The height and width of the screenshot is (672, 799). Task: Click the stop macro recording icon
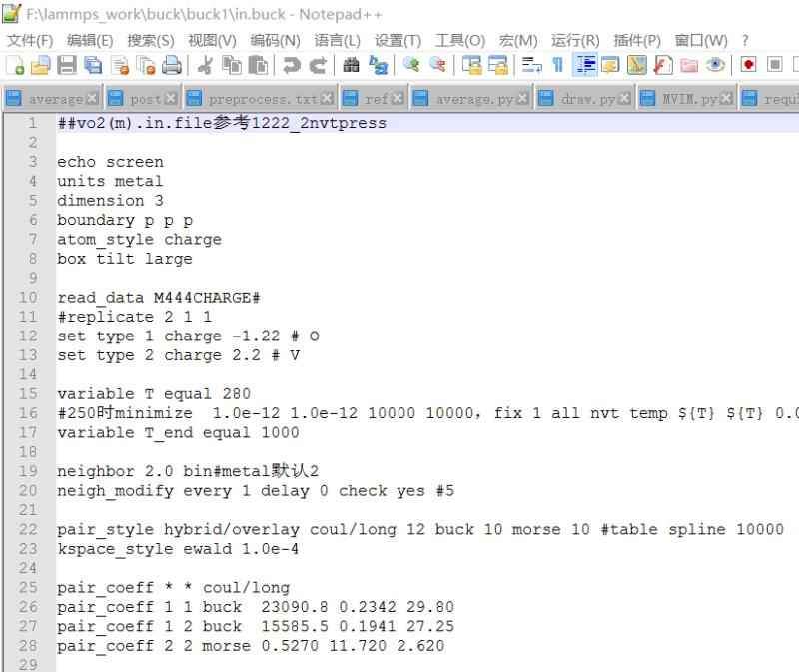pos(775,65)
